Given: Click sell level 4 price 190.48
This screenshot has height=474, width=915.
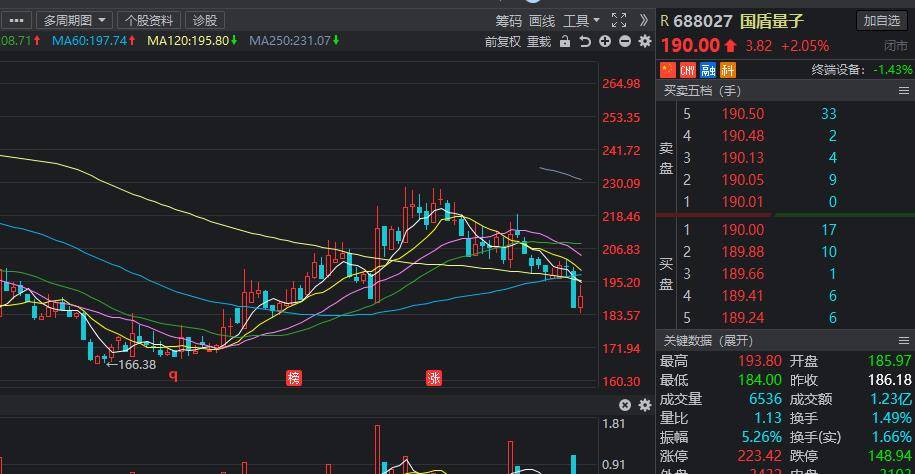Looking at the screenshot, I should coord(742,136).
